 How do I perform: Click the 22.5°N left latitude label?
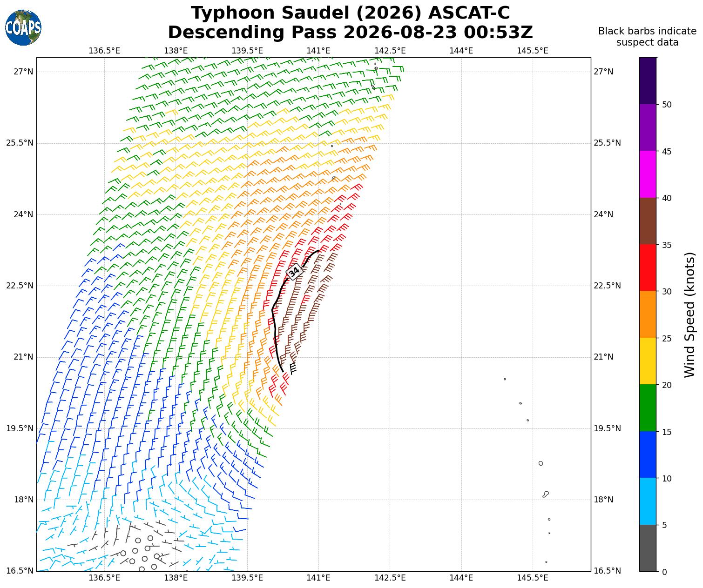coord(20,286)
